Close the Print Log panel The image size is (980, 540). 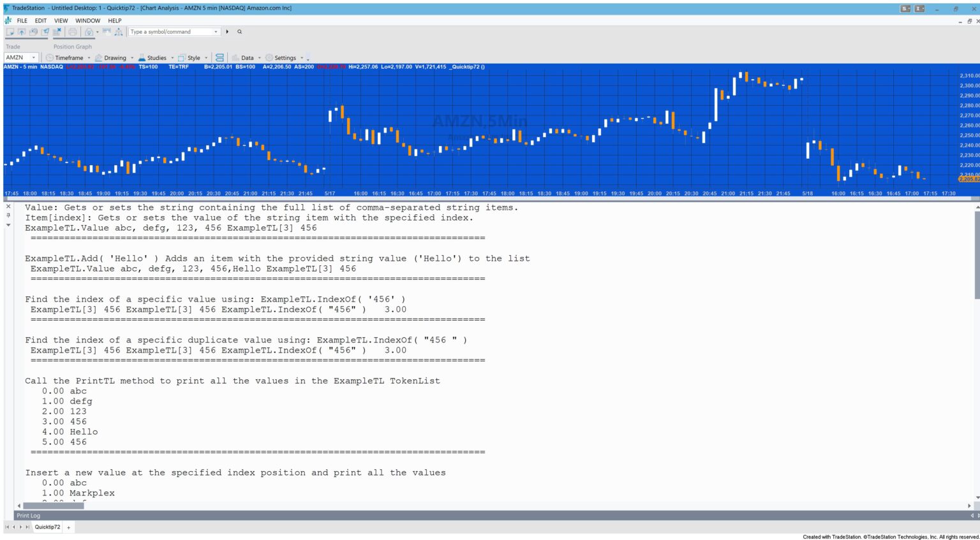pos(8,206)
